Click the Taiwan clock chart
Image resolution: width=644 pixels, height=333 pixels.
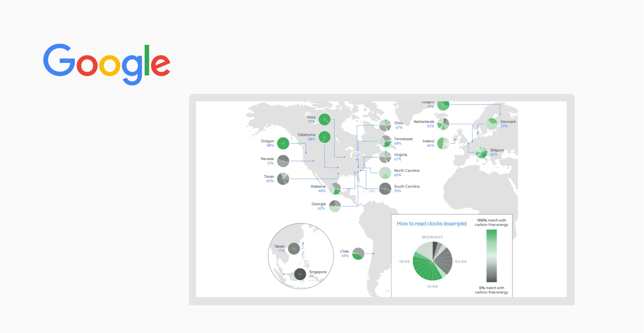coord(294,248)
